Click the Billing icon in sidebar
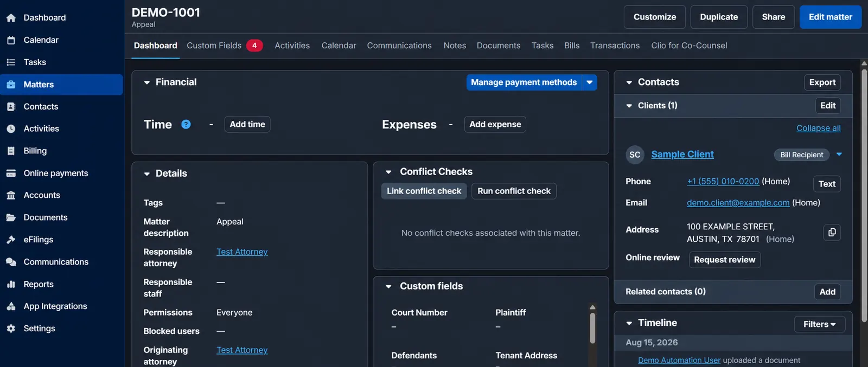The width and height of the screenshot is (868, 367). point(11,151)
